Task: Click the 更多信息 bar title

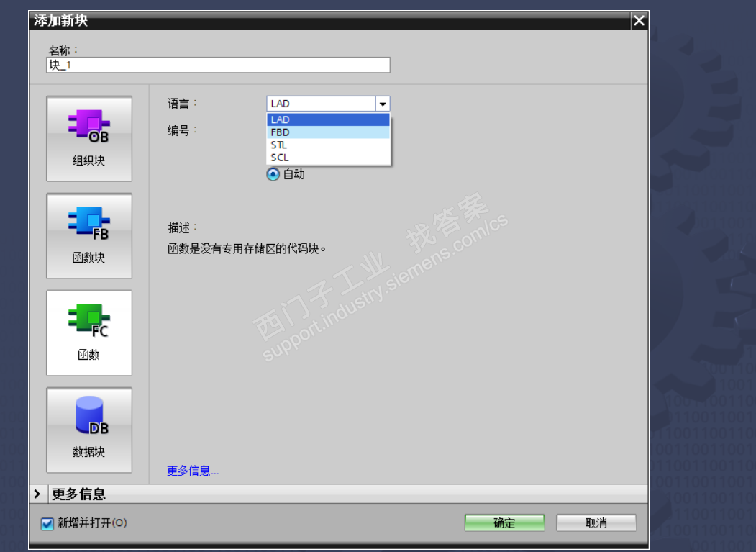Action: (x=78, y=494)
